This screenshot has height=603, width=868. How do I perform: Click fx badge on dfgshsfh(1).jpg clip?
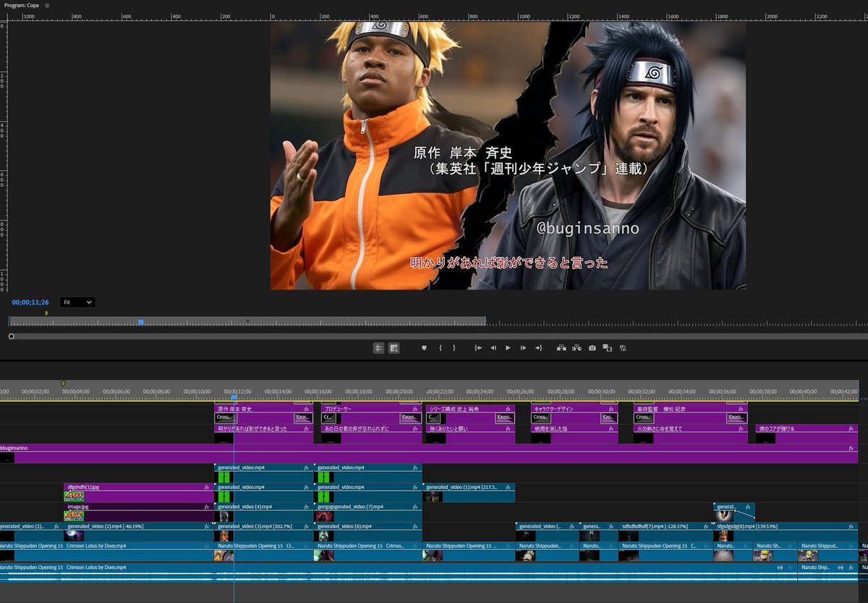(x=207, y=488)
